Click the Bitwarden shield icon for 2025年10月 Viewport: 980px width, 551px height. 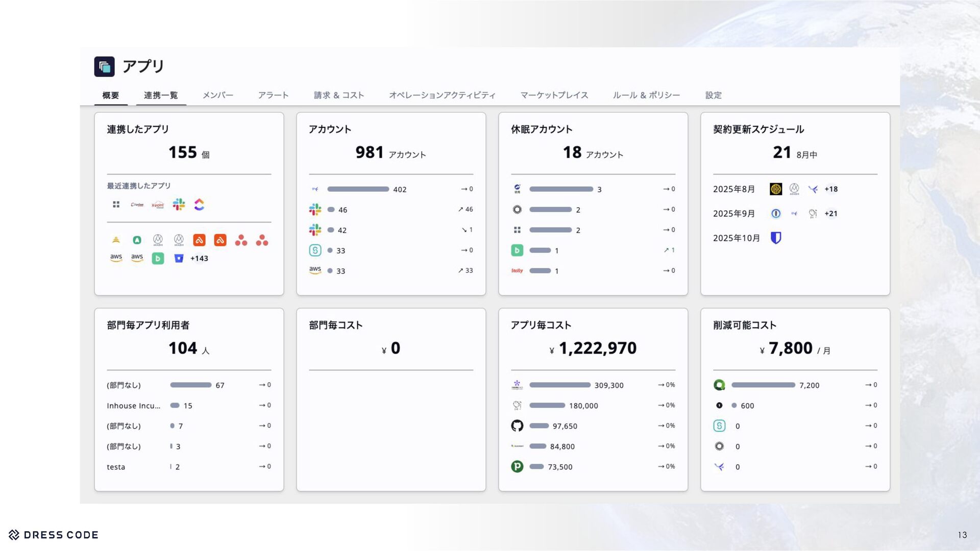coord(776,238)
